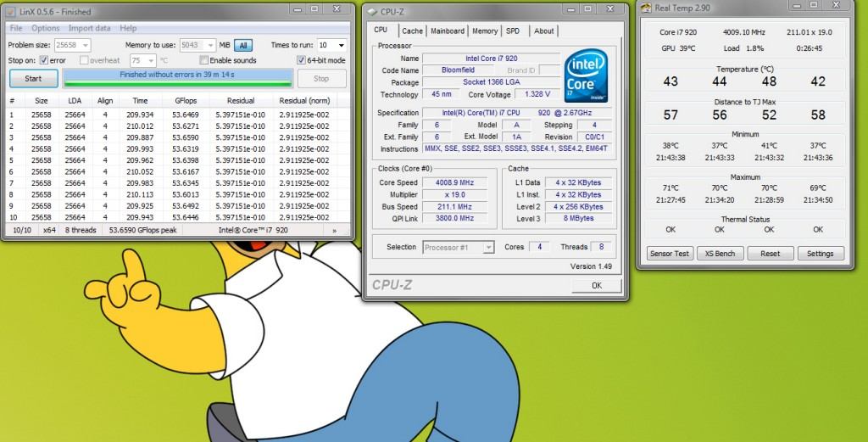Click the Real Temp title bar icon
Viewport: 868px width, 442px height.
[x=646, y=8]
